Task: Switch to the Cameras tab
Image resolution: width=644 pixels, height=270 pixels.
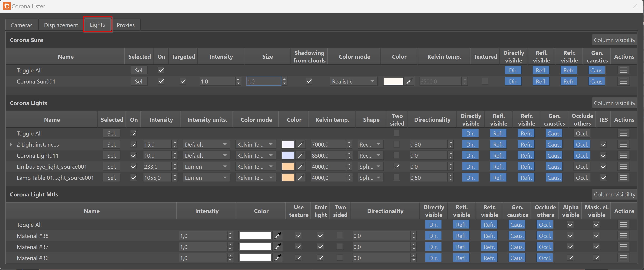Action: [x=22, y=25]
